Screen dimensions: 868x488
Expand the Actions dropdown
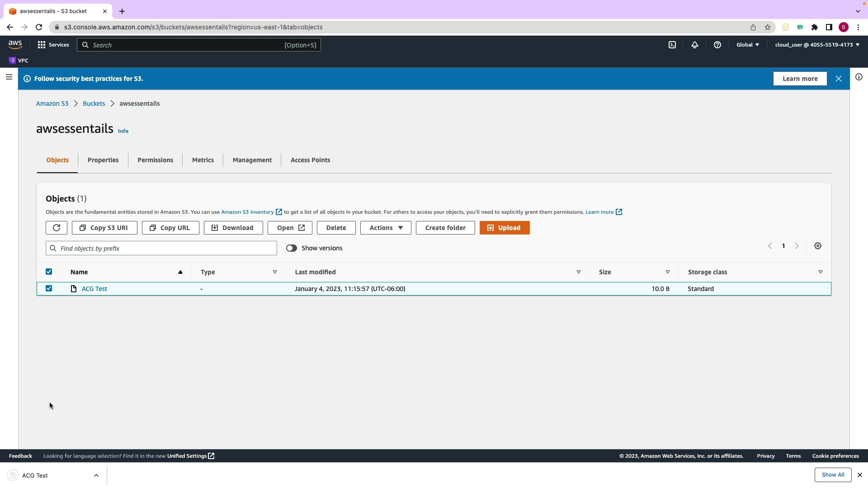point(386,228)
